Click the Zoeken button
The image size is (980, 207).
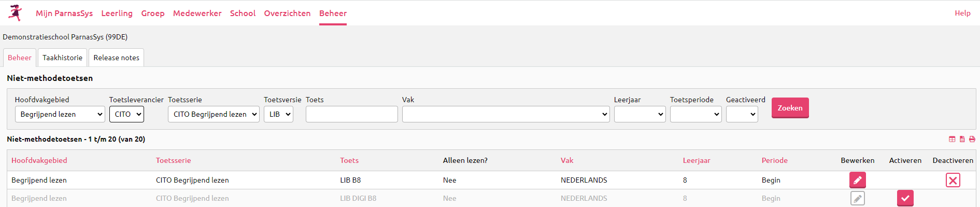tap(790, 108)
